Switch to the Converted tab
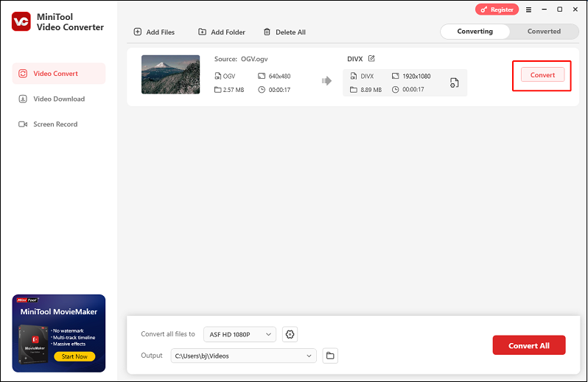 (x=544, y=32)
